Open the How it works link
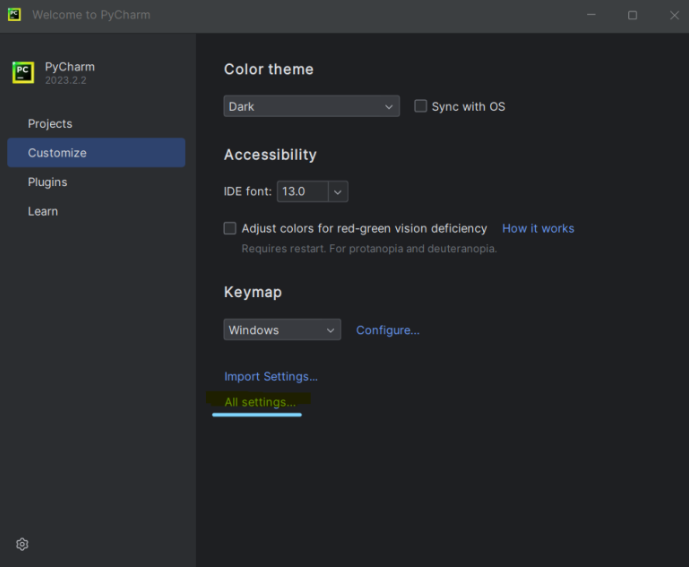Image resolution: width=689 pixels, height=567 pixels. pyautogui.click(x=538, y=229)
